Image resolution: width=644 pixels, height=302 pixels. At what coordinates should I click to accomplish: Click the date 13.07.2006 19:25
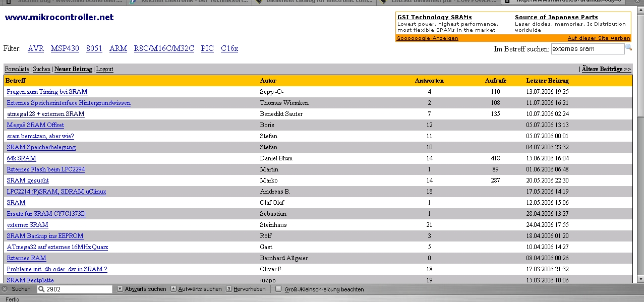[548, 92]
